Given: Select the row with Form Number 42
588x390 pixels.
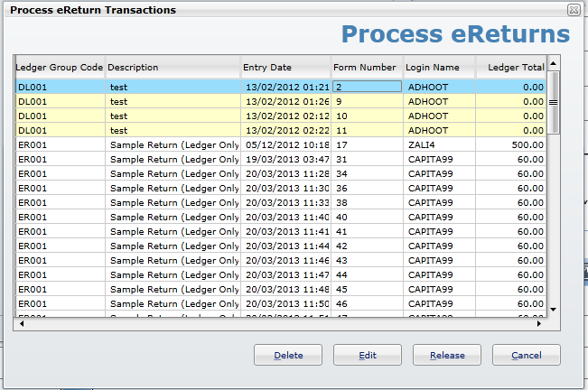Looking at the screenshot, I should pos(281,246).
